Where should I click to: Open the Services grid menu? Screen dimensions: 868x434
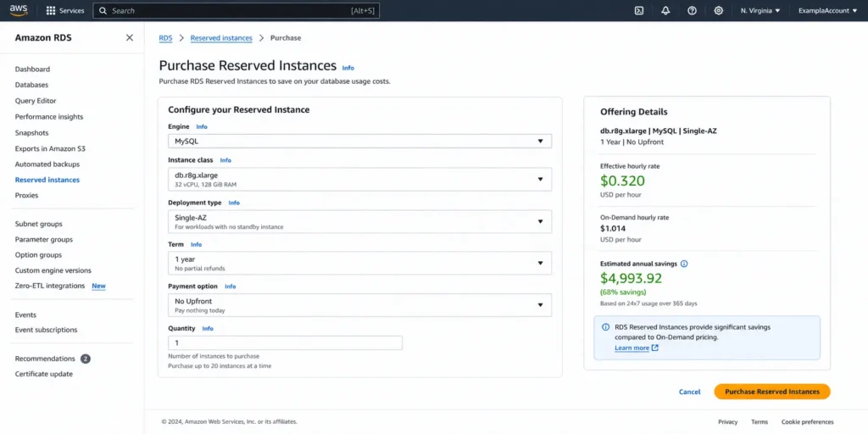[64, 10]
